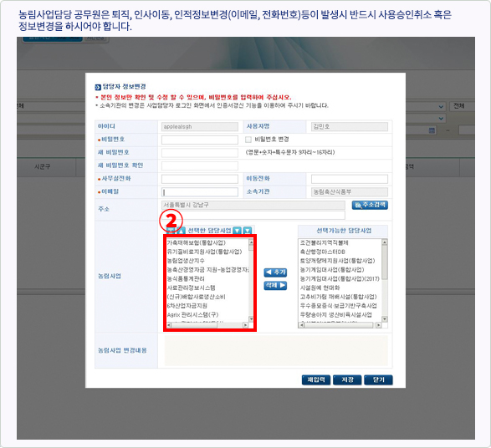Click the 닫기 close button

(378, 380)
